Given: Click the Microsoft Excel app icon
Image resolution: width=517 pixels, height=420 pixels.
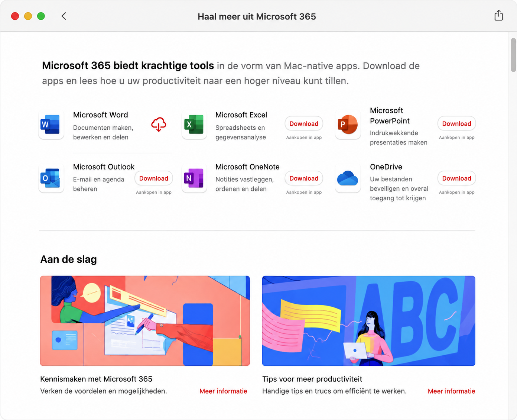Looking at the screenshot, I should [194, 125].
